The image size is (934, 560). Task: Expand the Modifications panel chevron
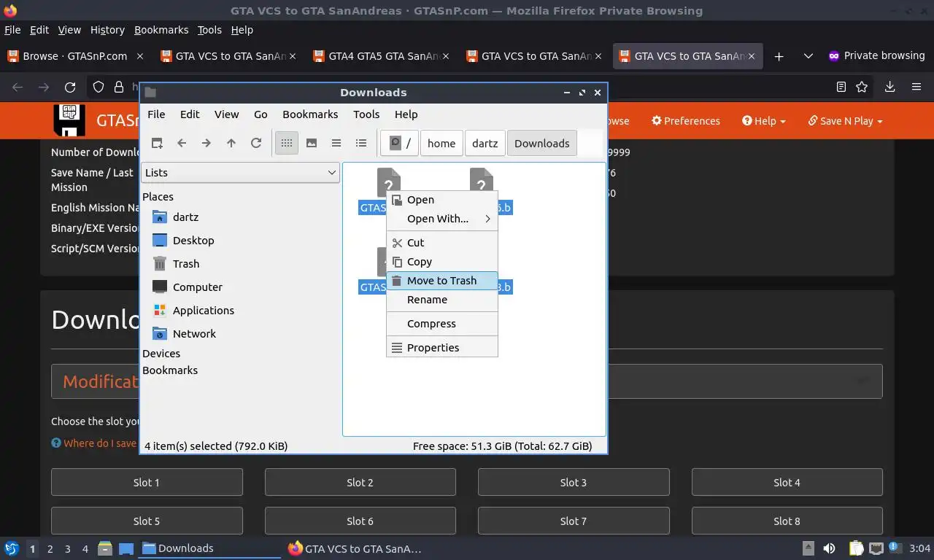tap(862, 381)
